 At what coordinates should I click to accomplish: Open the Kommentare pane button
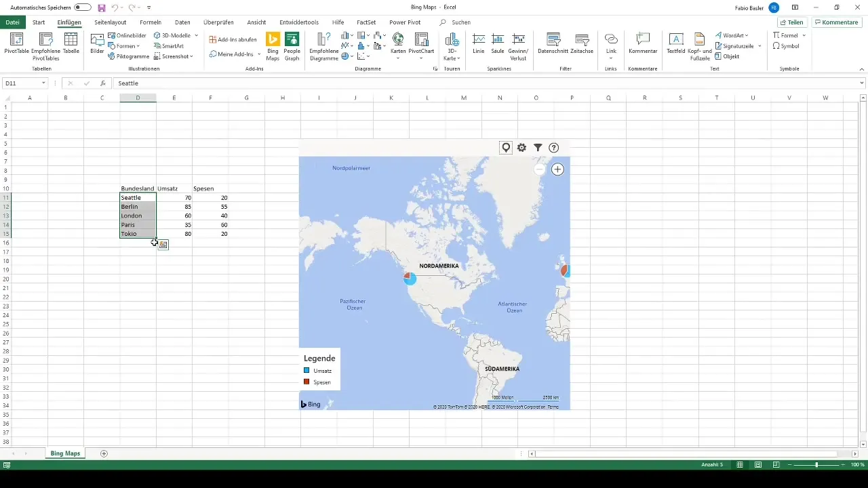pos(836,22)
